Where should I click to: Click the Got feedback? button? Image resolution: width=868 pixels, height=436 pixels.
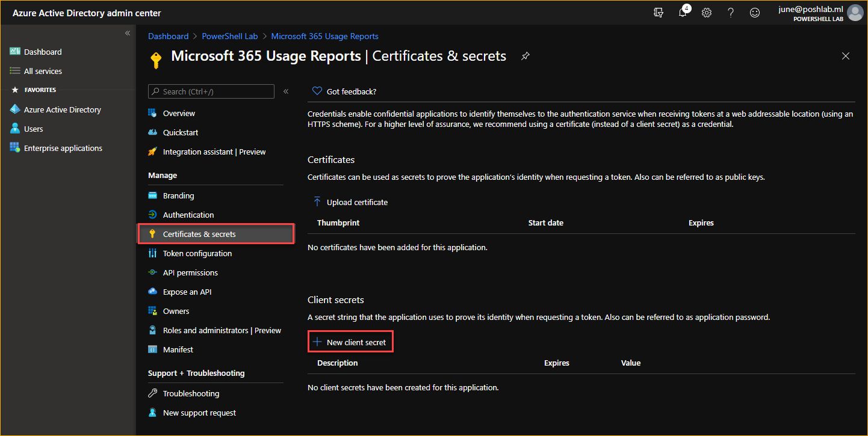coord(344,91)
